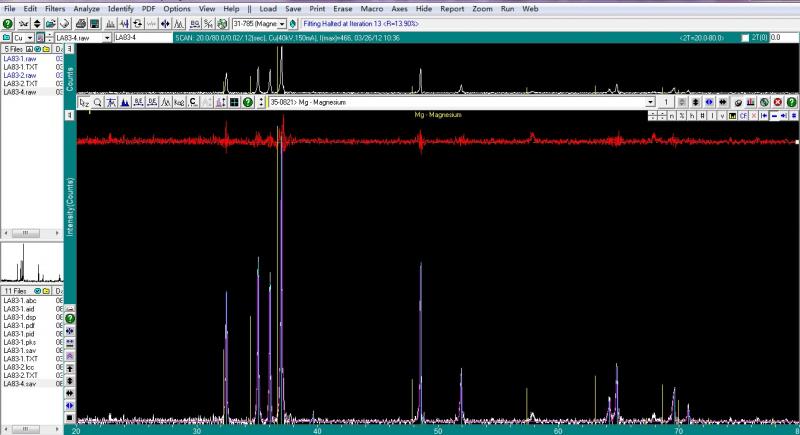Toggle the 2T(0) checkbox
The width and height of the screenshot is (800, 435).
(743, 37)
